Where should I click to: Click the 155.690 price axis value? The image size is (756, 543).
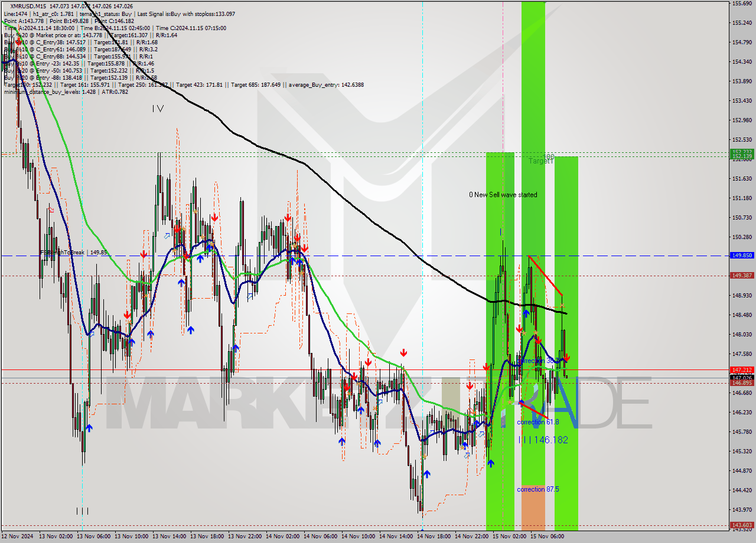pyautogui.click(x=742, y=4)
